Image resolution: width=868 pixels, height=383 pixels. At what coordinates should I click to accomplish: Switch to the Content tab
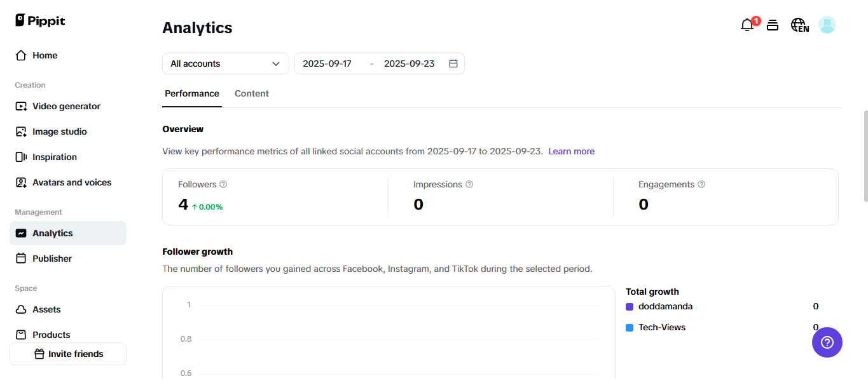coord(251,93)
